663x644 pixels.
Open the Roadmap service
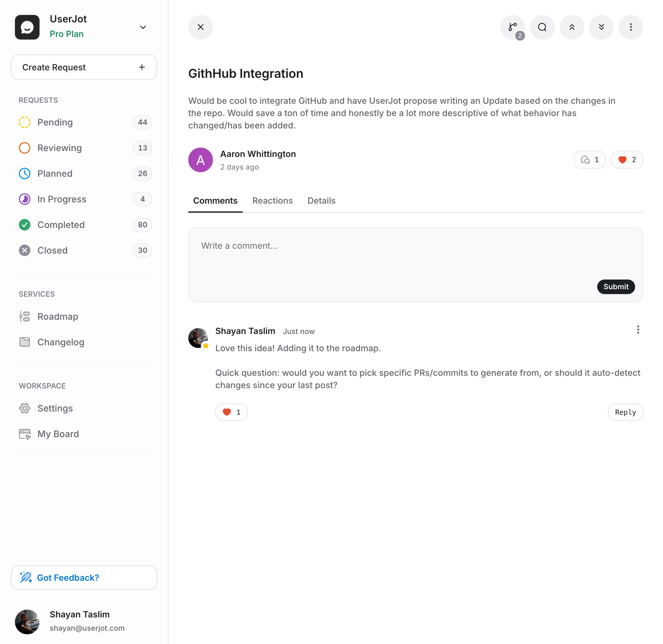click(x=57, y=316)
